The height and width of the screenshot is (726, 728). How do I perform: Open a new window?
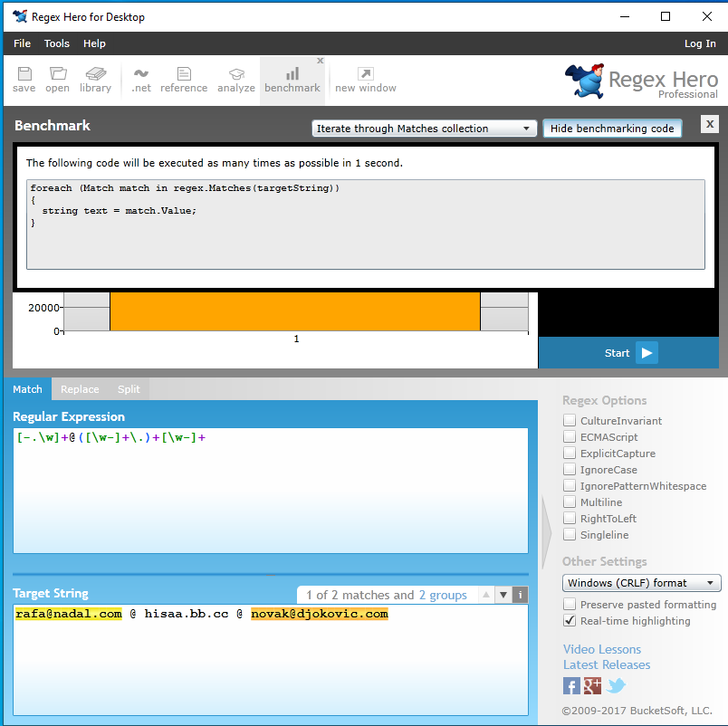click(x=366, y=80)
